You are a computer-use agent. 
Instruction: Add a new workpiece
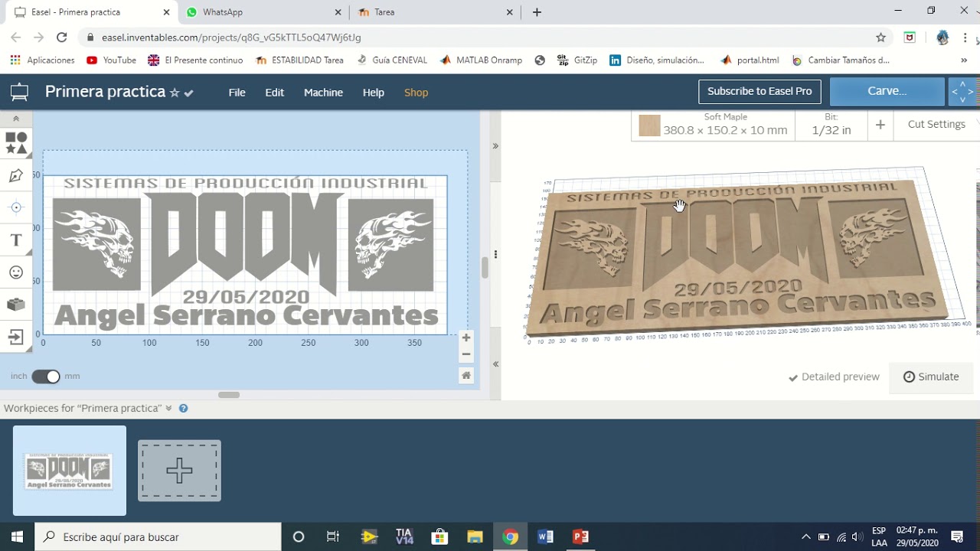(179, 471)
